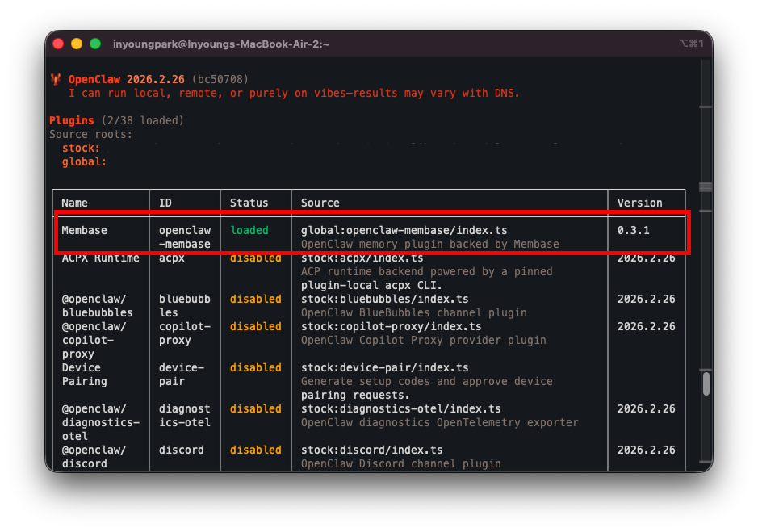Click the ⌥⌘1 tab shortcut indicator
758x532 pixels.
(690, 43)
